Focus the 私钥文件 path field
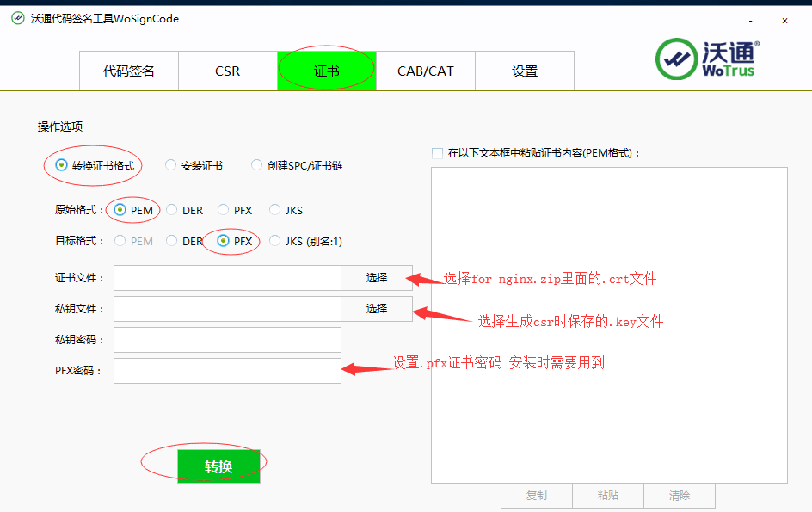This screenshot has width=812, height=512. pos(227,309)
